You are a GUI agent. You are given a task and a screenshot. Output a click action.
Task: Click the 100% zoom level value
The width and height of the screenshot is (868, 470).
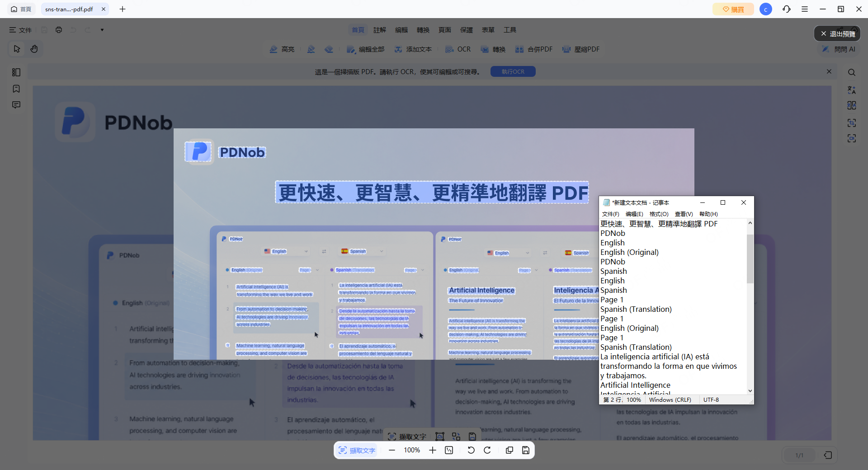point(412,450)
